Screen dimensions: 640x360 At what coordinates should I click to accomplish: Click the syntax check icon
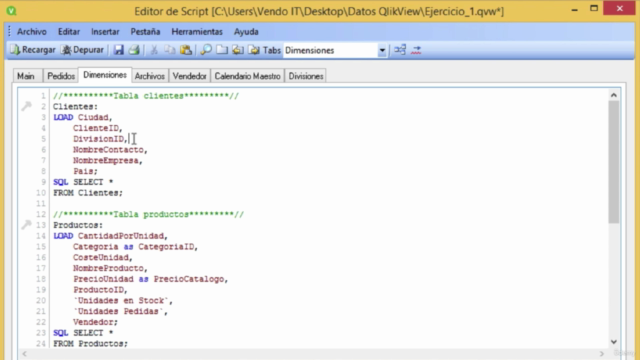click(x=416, y=50)
